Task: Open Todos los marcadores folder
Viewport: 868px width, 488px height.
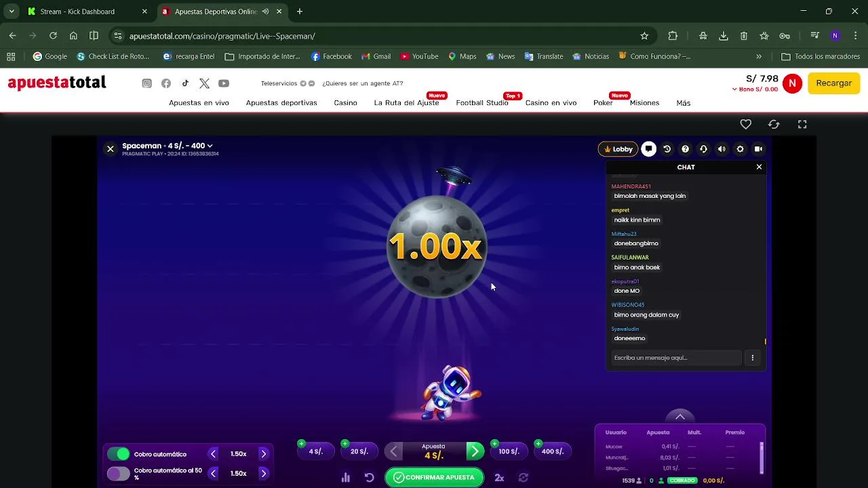Action: (x=821, y=56)
